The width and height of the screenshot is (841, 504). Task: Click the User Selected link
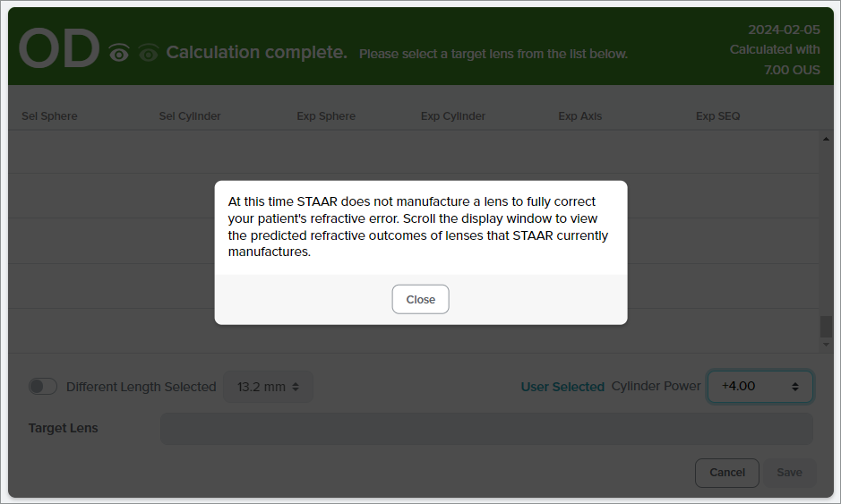coord(562,387)
